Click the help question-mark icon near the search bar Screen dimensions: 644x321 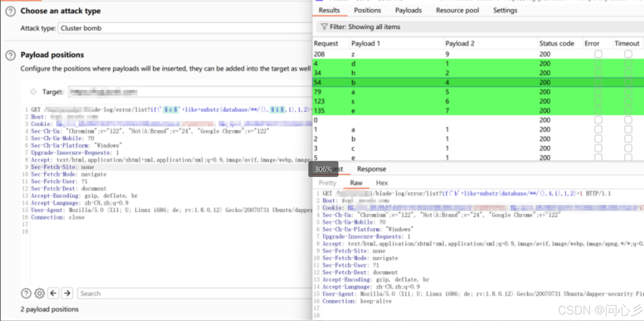tap(26, 293)
